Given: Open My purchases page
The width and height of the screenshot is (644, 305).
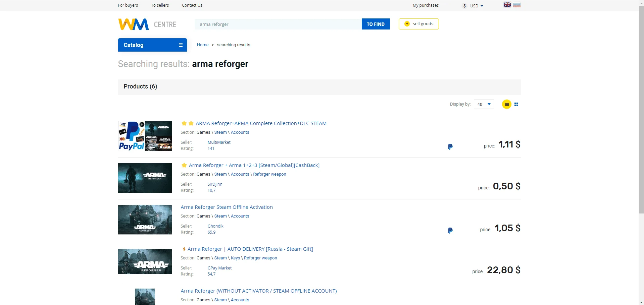Looking at the screenshot, I should tap(426, 5).
